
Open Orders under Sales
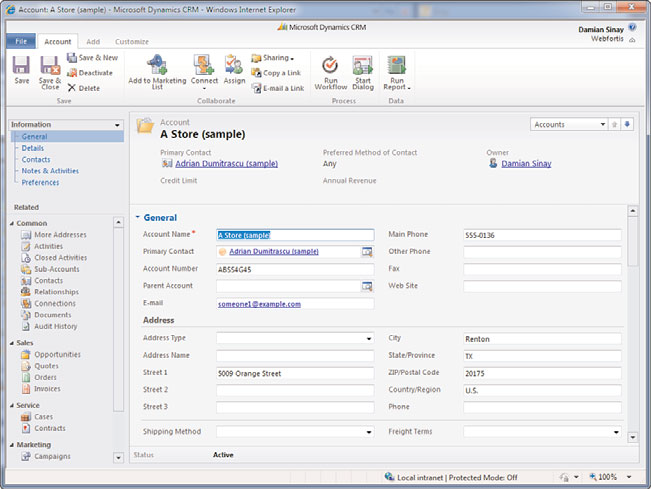pos(39,377)
